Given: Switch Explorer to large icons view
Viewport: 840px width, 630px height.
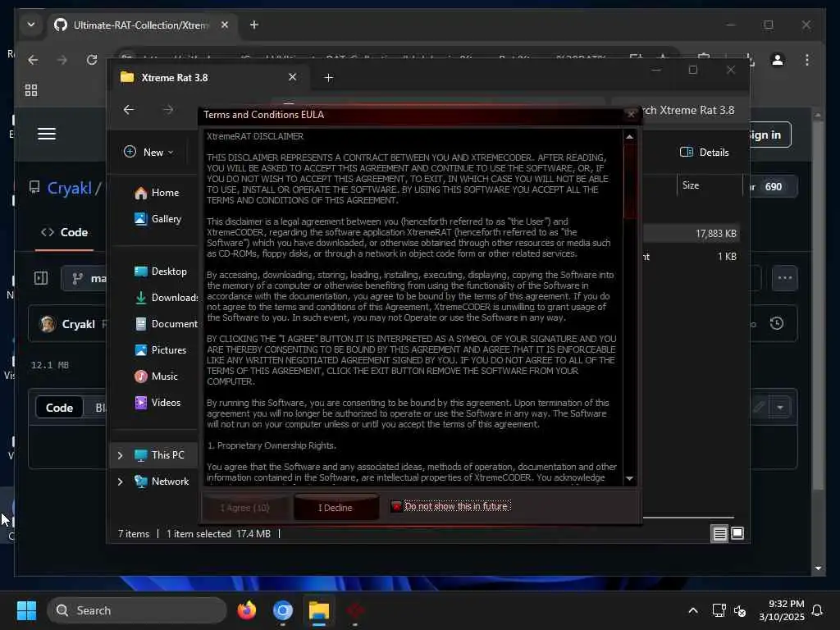Looking at the screenshot, I should (737, 533).
